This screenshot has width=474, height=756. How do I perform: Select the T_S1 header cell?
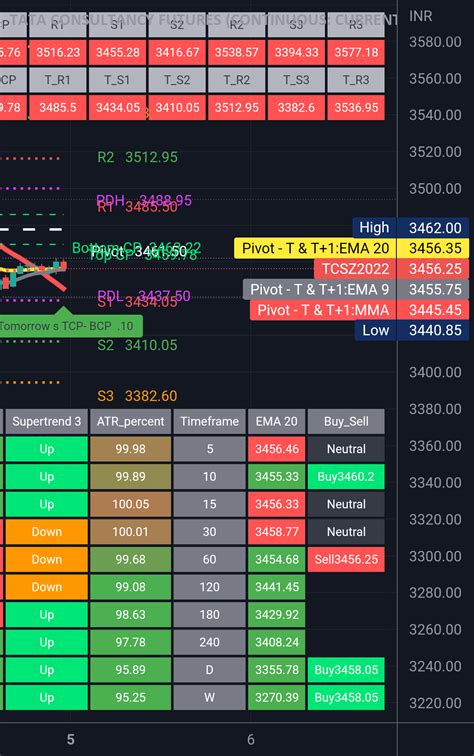[117, 80]
